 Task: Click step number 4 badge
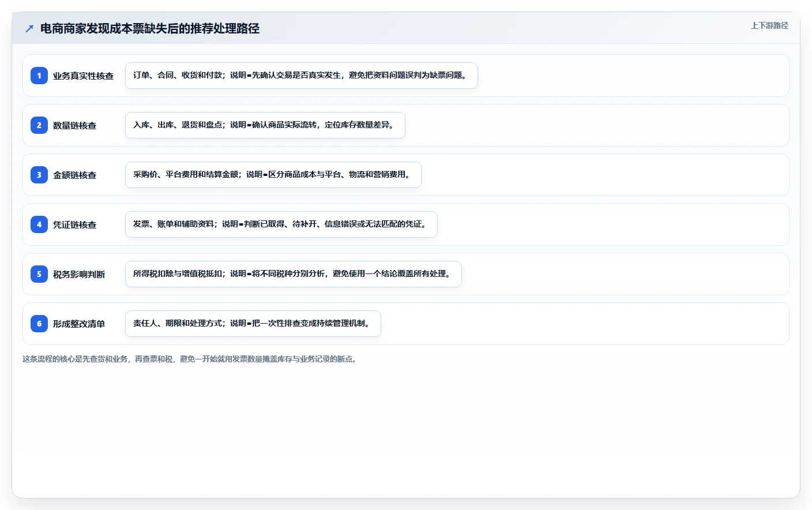tap(39, 224)
